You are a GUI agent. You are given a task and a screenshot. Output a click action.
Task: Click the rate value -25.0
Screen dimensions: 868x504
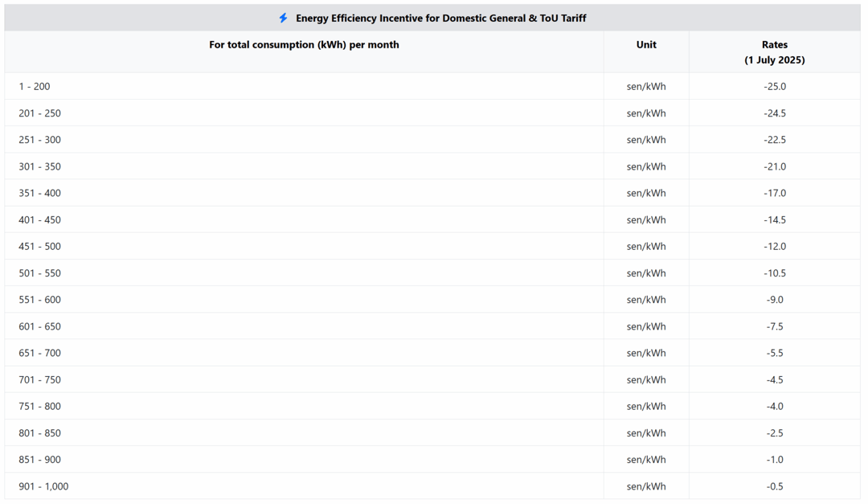pyautogui.click(x=775, y=86)
